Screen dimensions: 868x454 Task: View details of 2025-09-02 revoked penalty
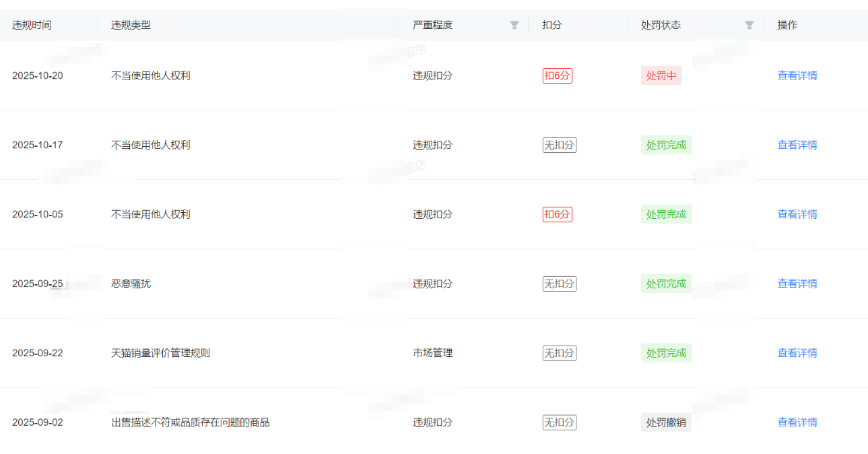[x=797, y=423]
